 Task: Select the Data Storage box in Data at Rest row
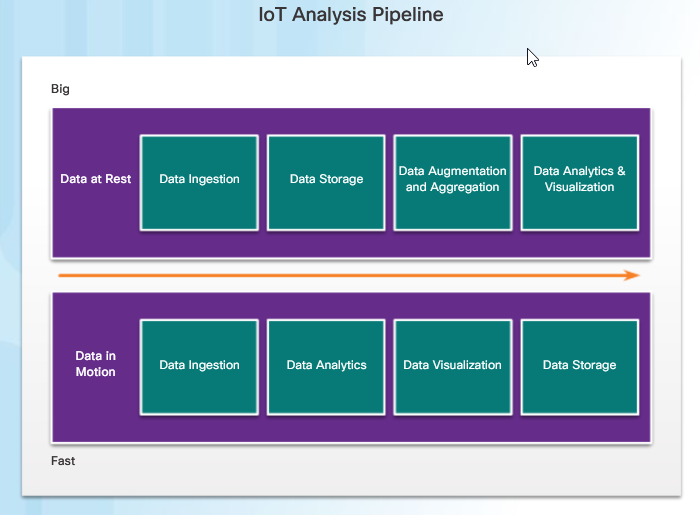click(326, 183)
